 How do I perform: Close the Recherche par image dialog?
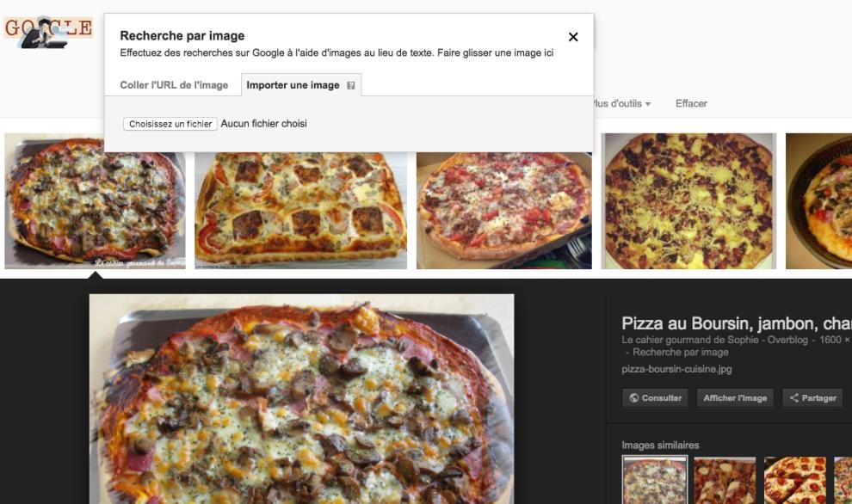(x=572, y=37)
